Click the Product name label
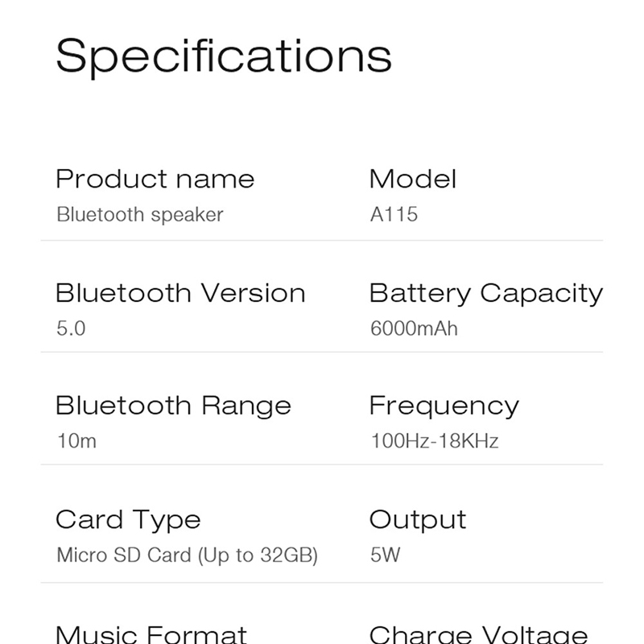644x644 pixels. click(x=155, y=179)
